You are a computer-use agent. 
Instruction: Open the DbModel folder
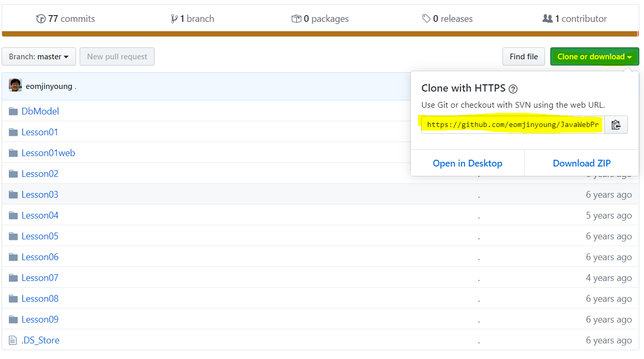[x=40, y=111]
